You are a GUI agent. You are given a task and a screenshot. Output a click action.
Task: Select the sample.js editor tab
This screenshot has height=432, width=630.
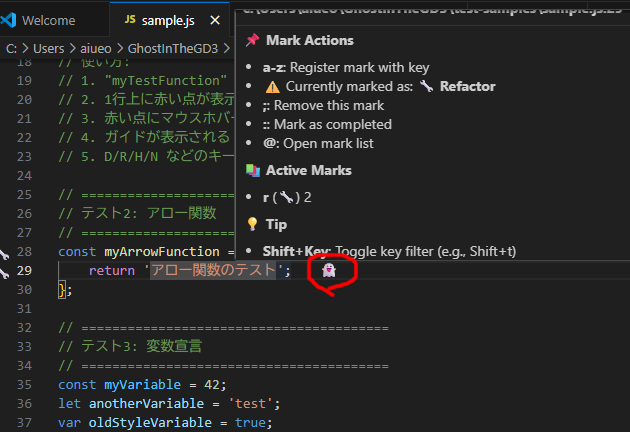(169, 20)
